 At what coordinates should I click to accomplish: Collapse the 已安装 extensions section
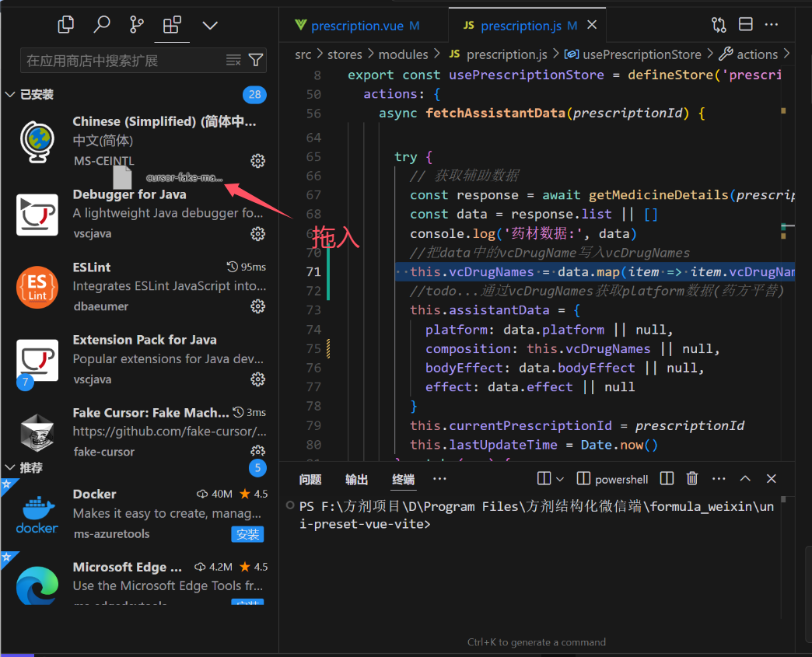pos(10,95)
